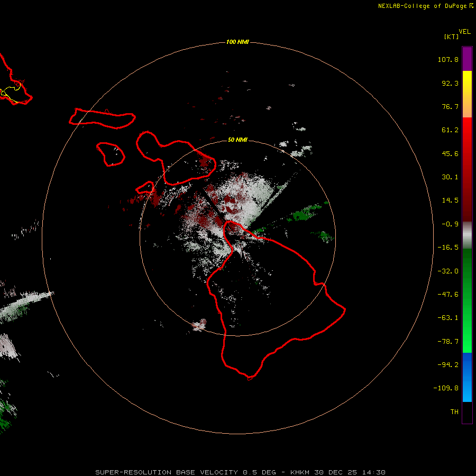476x476 pixels.
Task: Click the gray near-zero color bar segment
Action: coord(467,235)
